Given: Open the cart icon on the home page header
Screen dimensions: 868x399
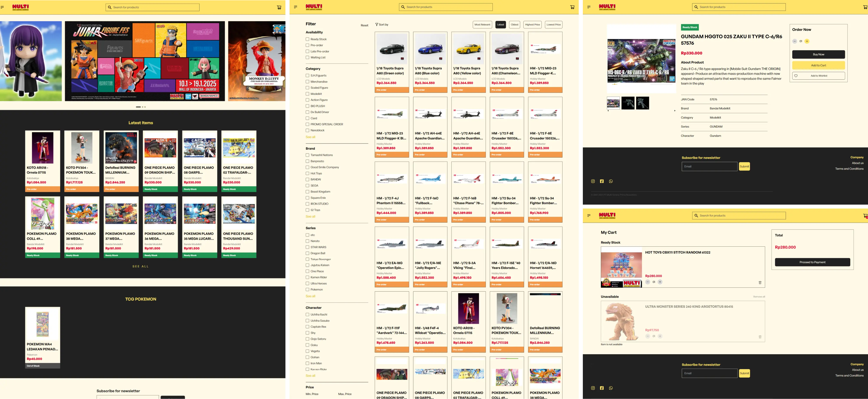Looking at the screenshot, I should 279,7.
